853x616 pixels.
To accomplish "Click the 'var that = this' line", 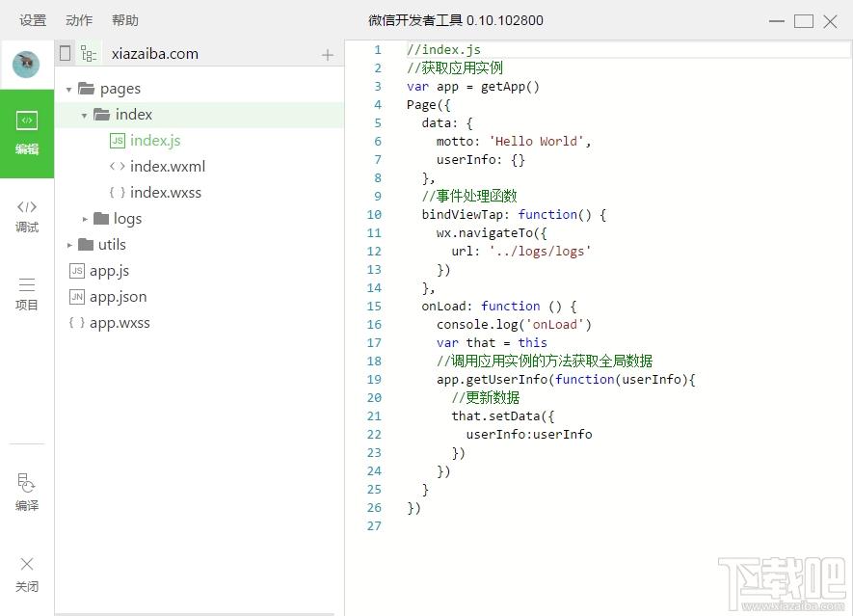I will point(492,343).
